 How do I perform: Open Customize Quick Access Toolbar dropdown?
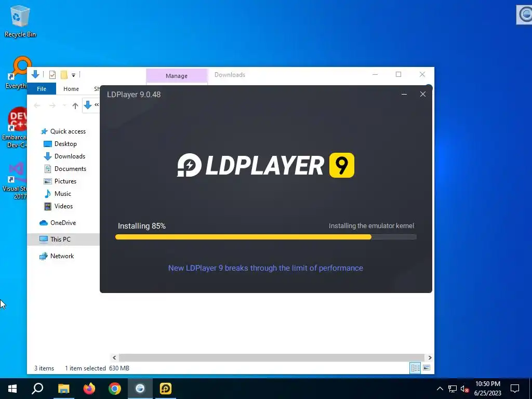pyautogui.click(x=73, y=75)
